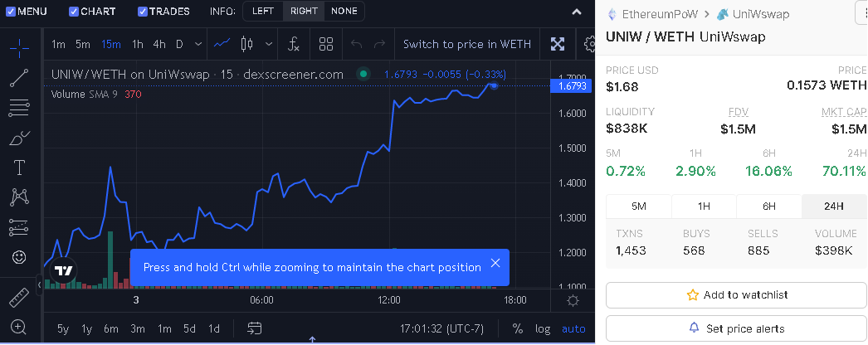The width and height of the screenshot is (868, 345).
Task: Expand the chart type dropdown arrow
Action: [269, 44]
